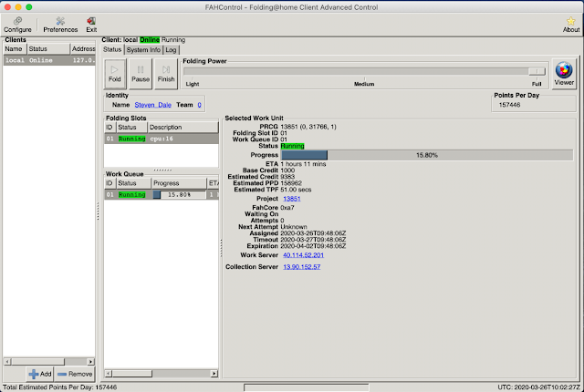Viewport: 584px width, 392px height.
Task: Click the ETA 1 hours 11 mins text
Action: (303, 164)
